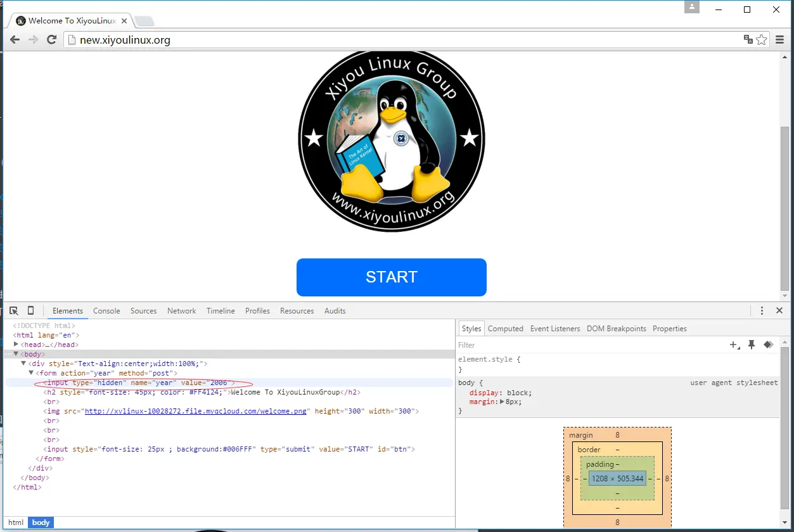Go back with the browser back arrow

(x=15, y=40)
